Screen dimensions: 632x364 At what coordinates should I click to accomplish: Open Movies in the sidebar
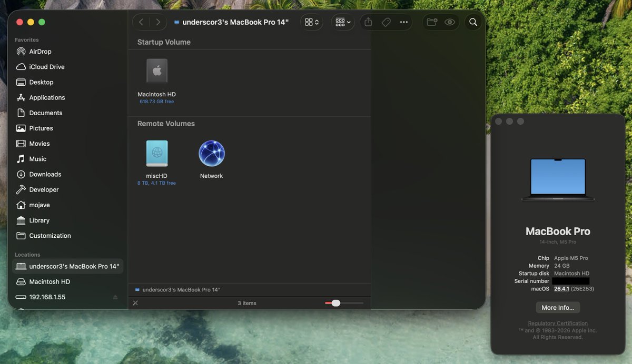[67, 144]
